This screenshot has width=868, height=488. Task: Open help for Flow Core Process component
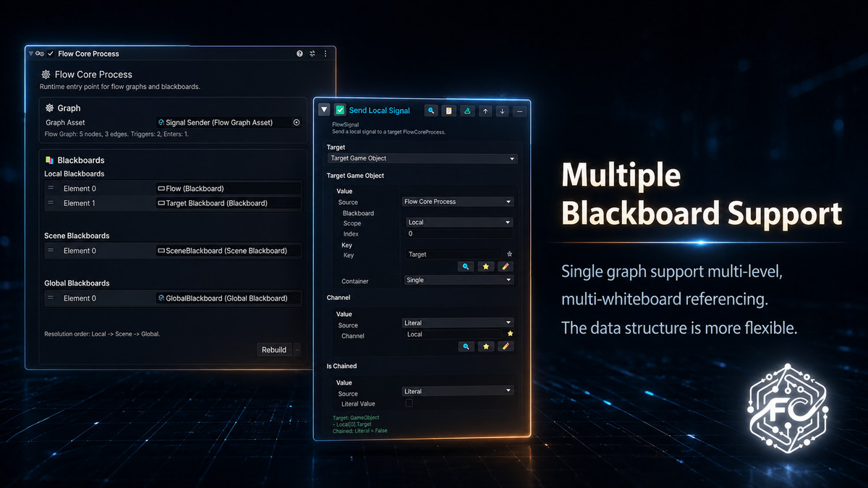click(x=300, y=53)
